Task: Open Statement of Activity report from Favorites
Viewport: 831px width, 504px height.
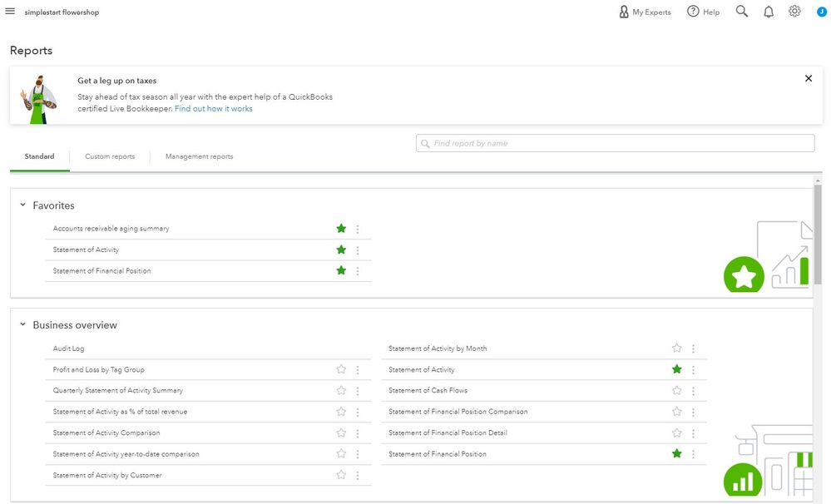Action: tap(86, 250)
